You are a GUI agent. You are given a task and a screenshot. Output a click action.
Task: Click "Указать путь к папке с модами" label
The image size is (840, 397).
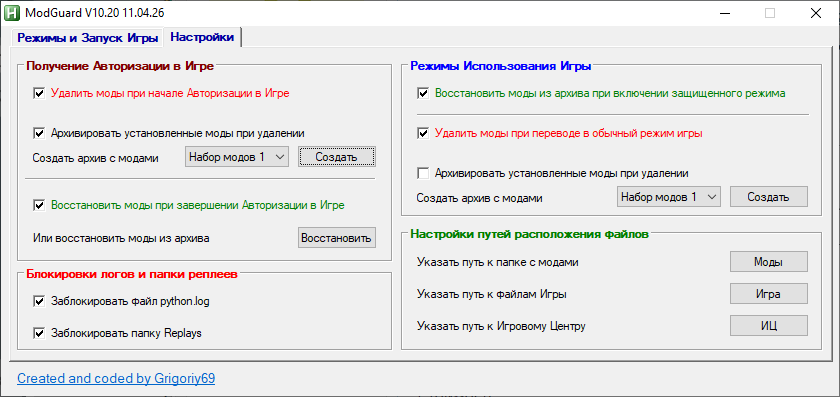pyautogui.click(x=498, y=263)
